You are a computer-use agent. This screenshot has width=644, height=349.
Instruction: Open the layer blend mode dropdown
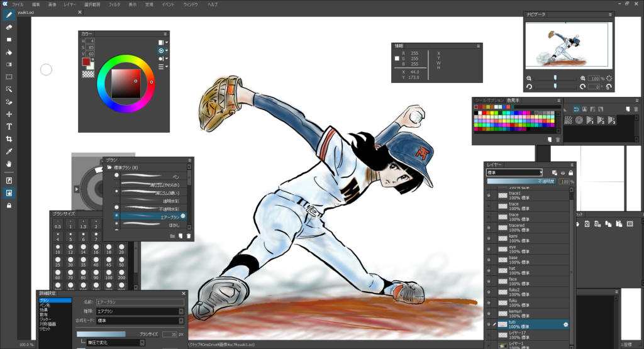[x=514, y=172]
